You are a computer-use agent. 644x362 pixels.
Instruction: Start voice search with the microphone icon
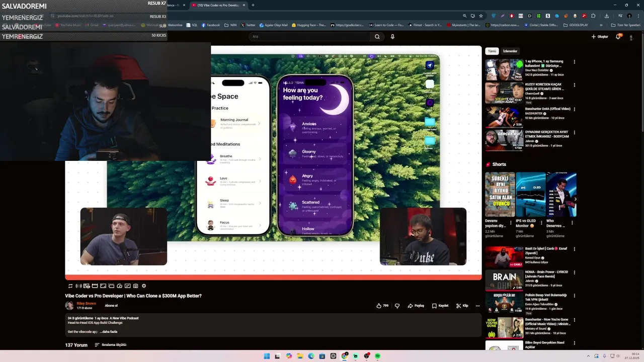[x=392, y=36]
